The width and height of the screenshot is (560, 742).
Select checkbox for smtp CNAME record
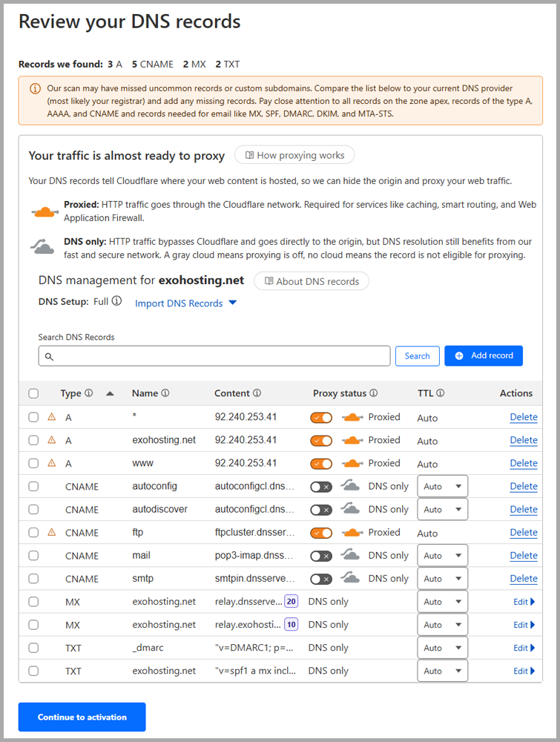[33, 579]
